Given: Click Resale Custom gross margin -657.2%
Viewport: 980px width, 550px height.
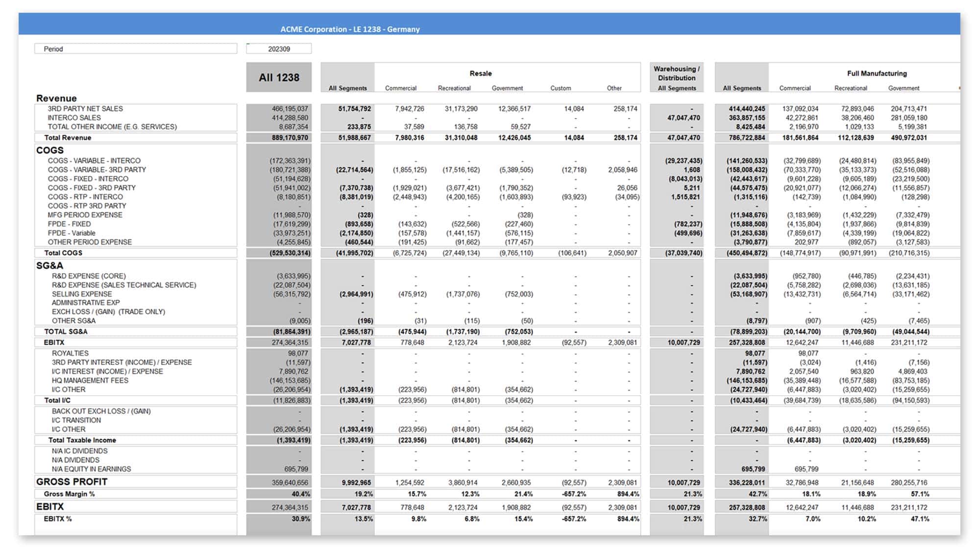Looking at the screenshot, I should 574,494.
